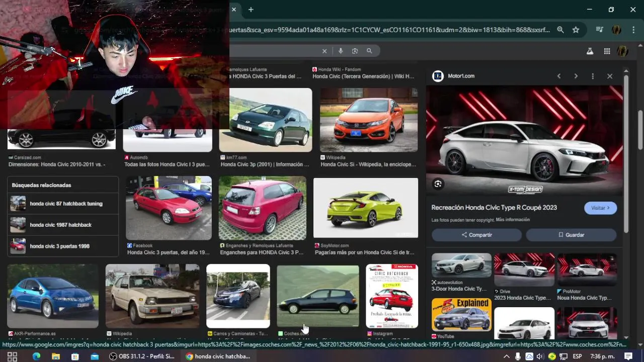Click Compartir button
This screenshot has height=362, width=644.
click(476, 235)
